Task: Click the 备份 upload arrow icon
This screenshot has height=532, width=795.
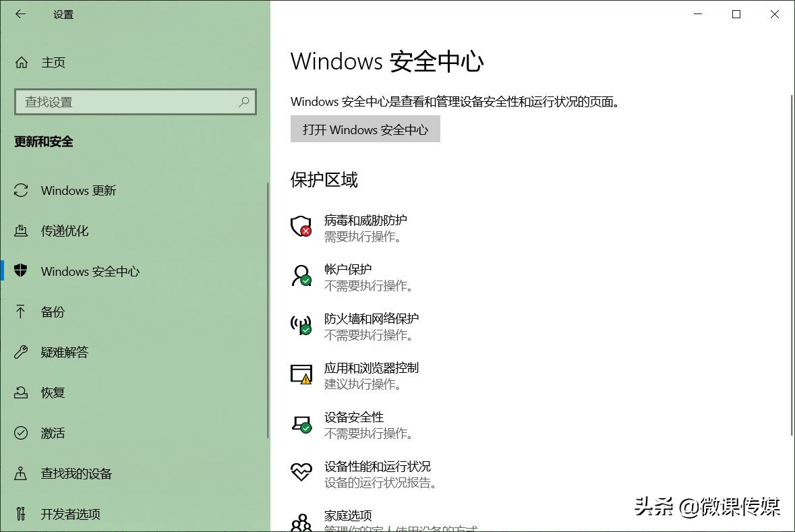Action: click(21, 312)
